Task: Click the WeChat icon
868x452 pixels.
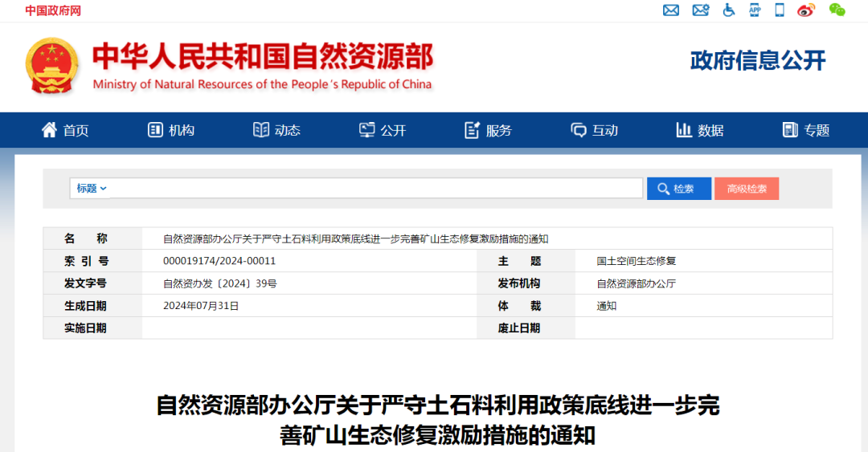Action: (837, 10)
